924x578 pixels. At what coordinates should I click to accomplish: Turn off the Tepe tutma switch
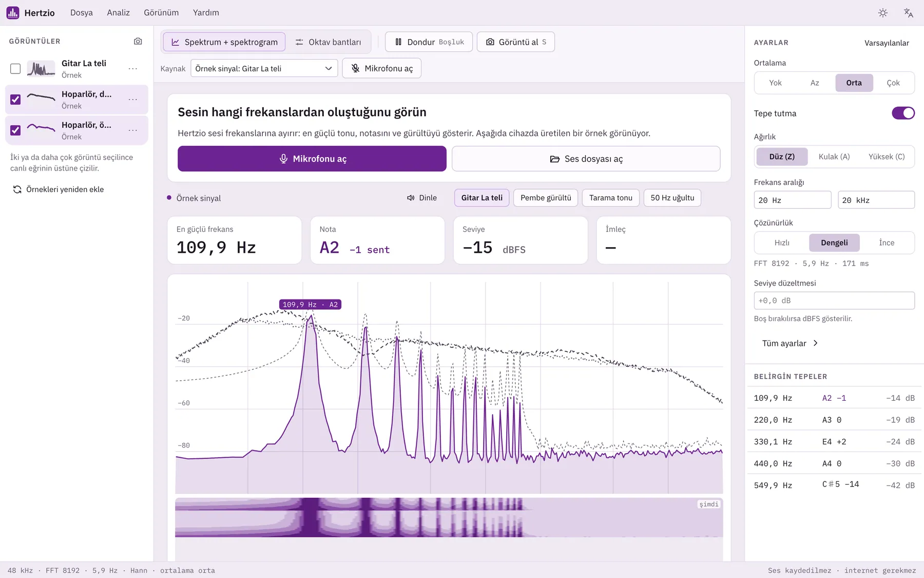coord(903,113)
